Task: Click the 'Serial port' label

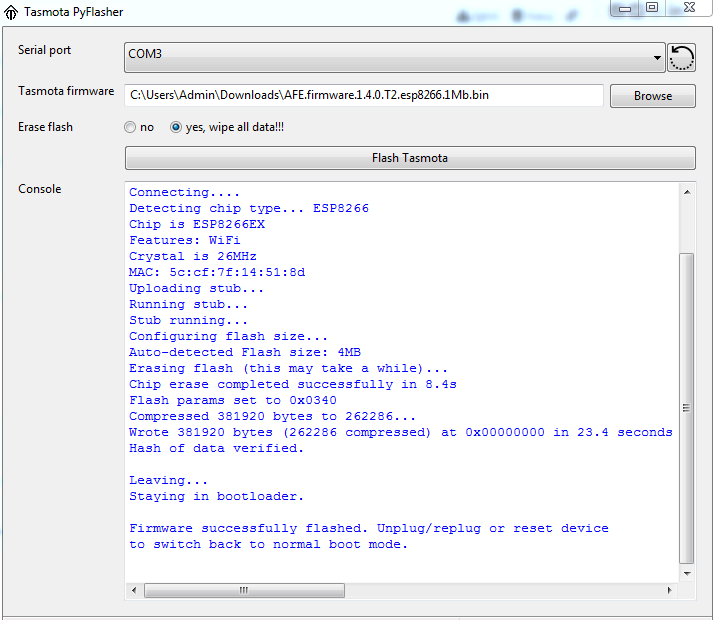Action: coord(44,50)
